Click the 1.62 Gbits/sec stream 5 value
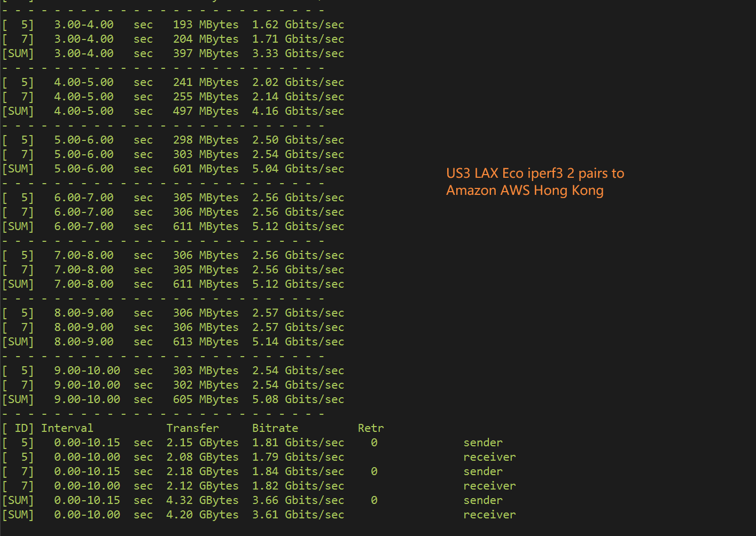This screenshot has height=536, width=756. click(298, 25)
